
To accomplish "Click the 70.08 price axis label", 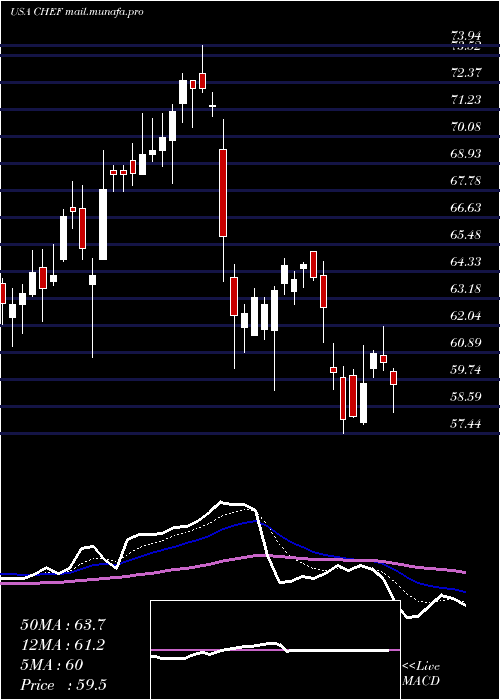I will click(466, 126).
